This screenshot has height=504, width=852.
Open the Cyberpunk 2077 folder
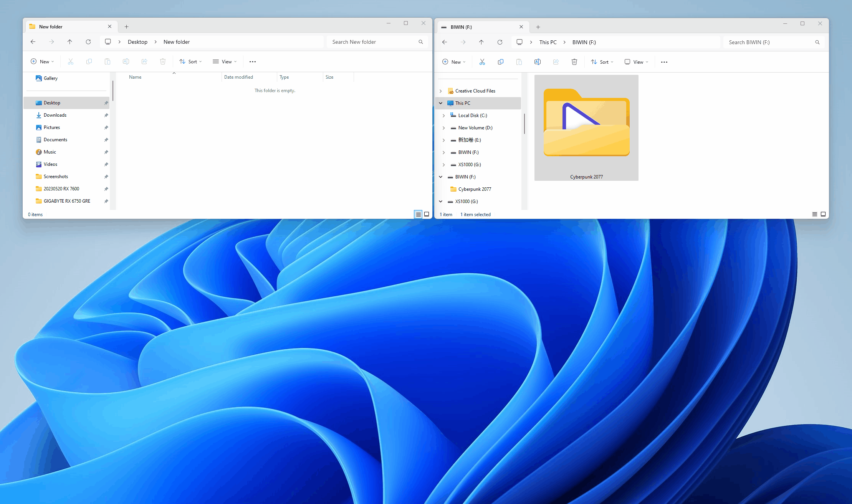(x=586, y=128)
